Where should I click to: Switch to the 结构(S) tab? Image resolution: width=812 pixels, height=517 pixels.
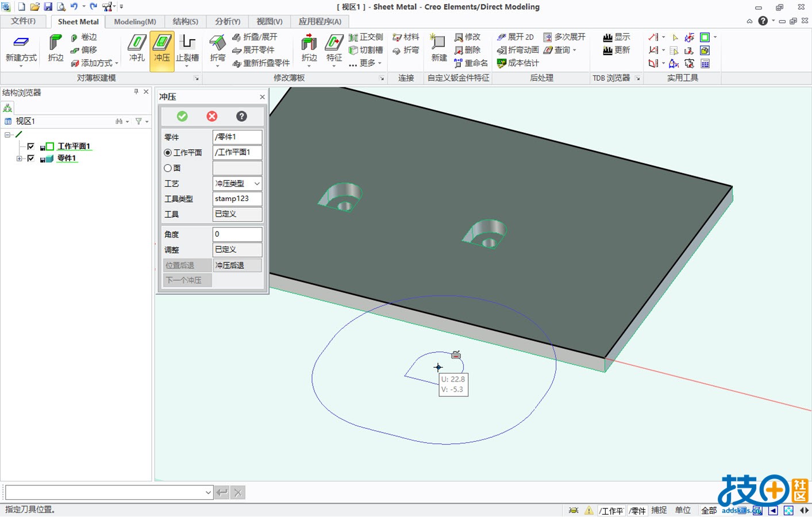coord(186,21)
